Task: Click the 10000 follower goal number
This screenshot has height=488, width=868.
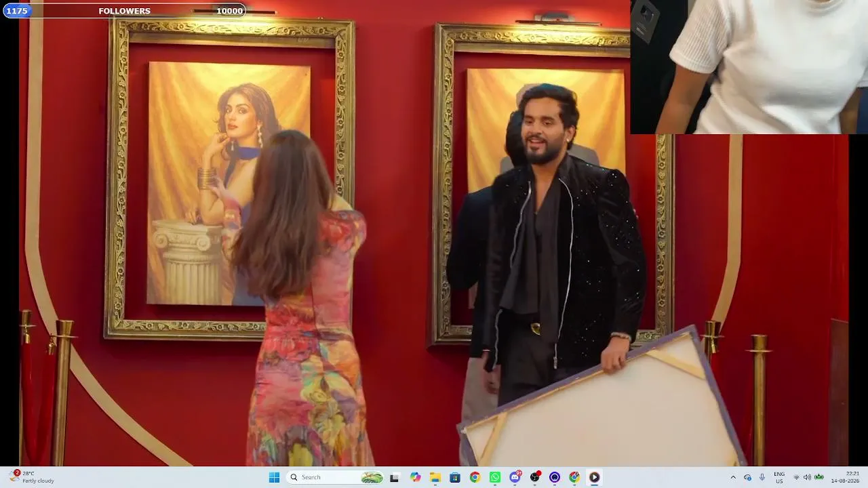Action: point(229,11)
